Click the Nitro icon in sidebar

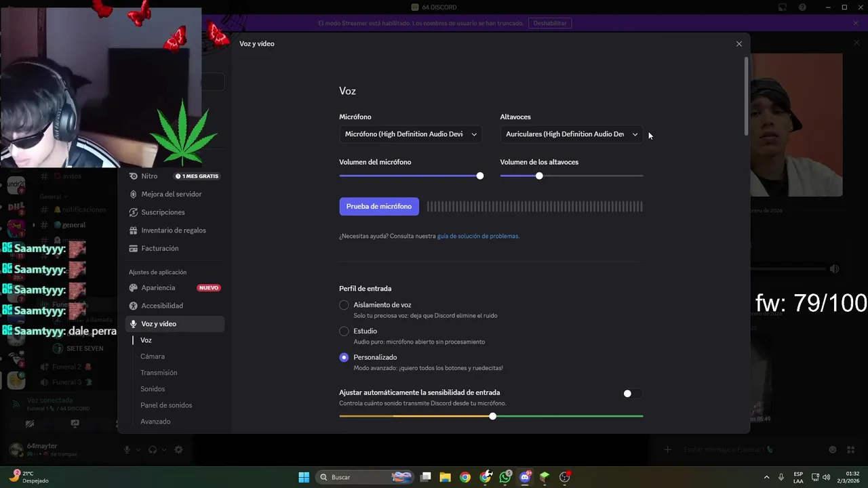[x=134, y=176]
